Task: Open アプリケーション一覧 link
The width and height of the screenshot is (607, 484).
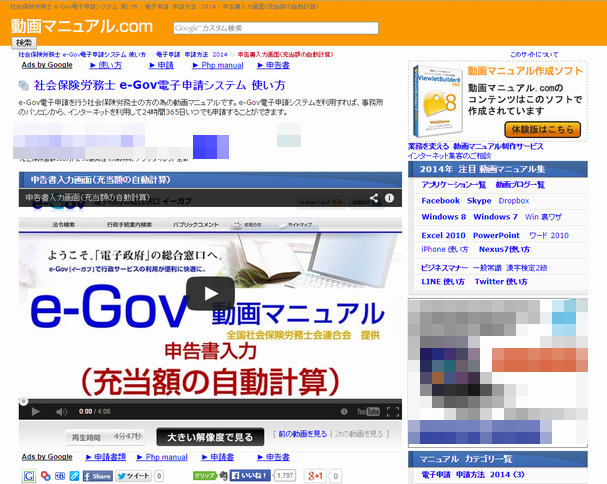Action: click(453, 185)
